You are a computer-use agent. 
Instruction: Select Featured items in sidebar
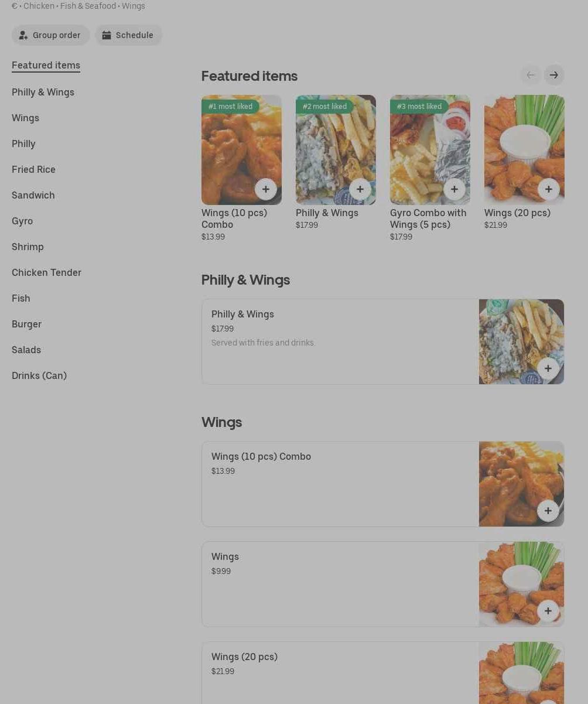click(x=46, y=65)
